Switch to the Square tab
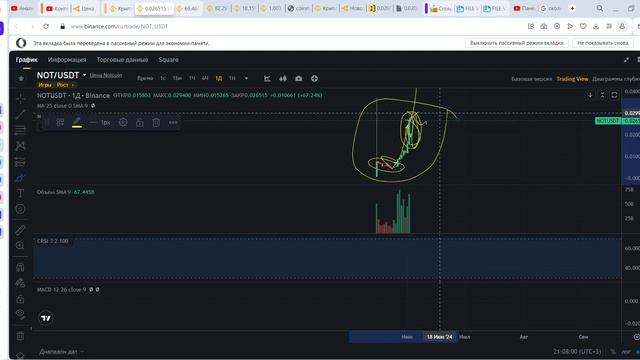Viewport: 640px width, 360px height. point(168,60)
